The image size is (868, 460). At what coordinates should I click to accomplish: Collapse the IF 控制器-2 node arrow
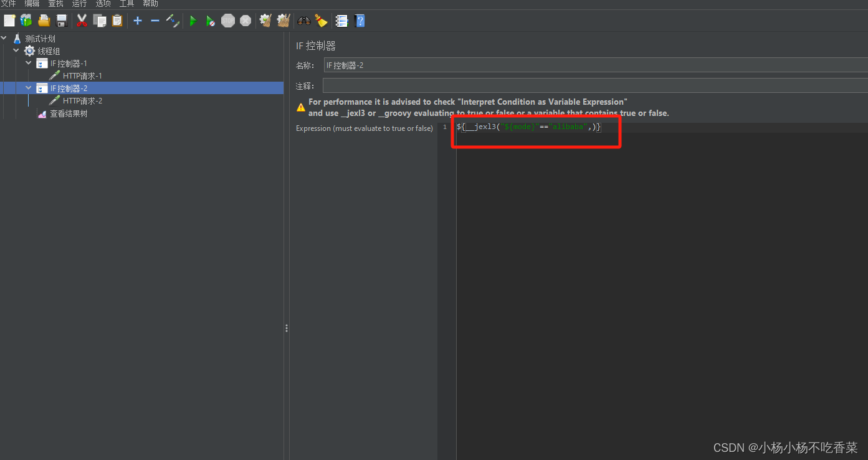pos(29,88)
